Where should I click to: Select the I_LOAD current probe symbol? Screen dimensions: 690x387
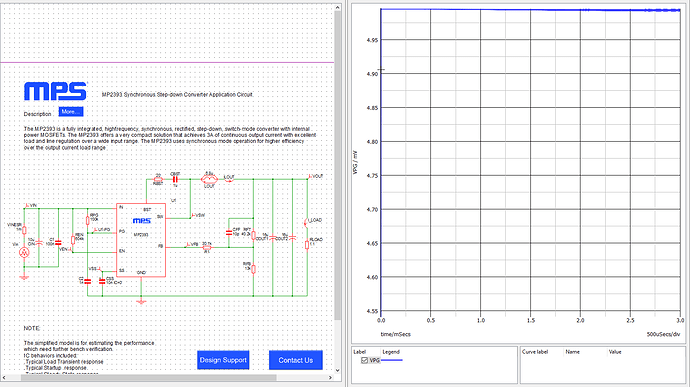305,222
